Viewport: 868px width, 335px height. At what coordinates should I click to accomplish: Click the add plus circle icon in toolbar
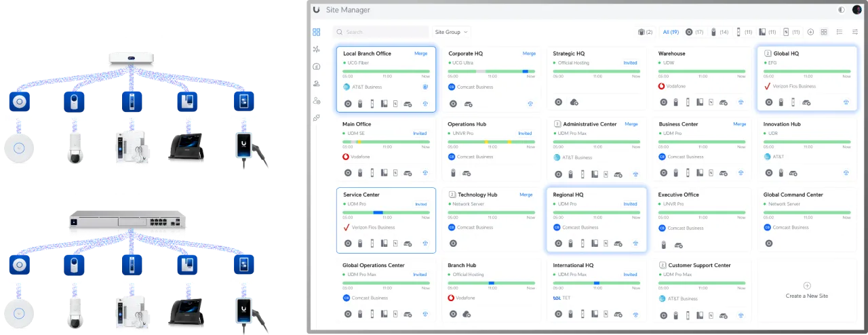tap(810, 32)
